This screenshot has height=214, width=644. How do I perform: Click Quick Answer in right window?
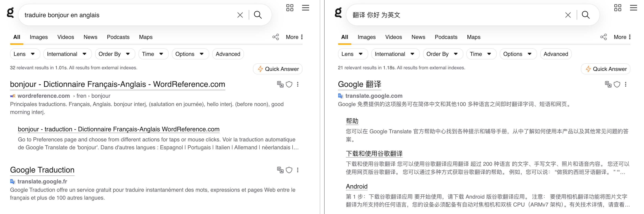(606, 69)
